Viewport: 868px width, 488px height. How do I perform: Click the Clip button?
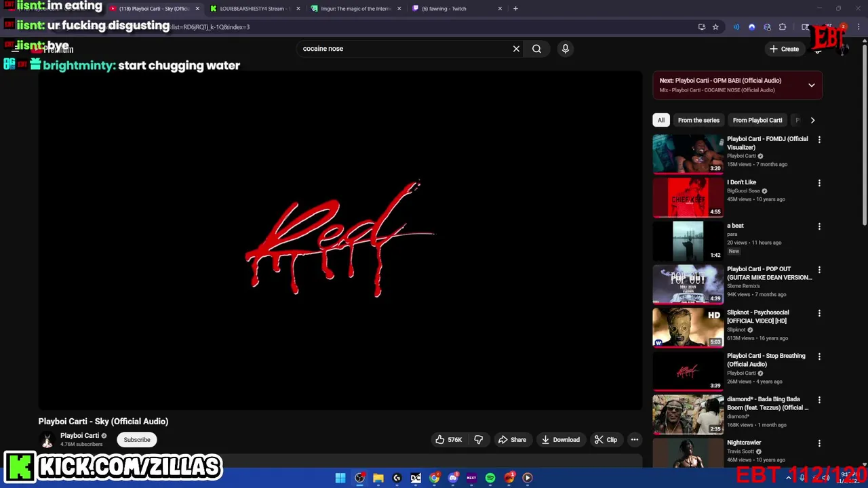click(606, 440)
